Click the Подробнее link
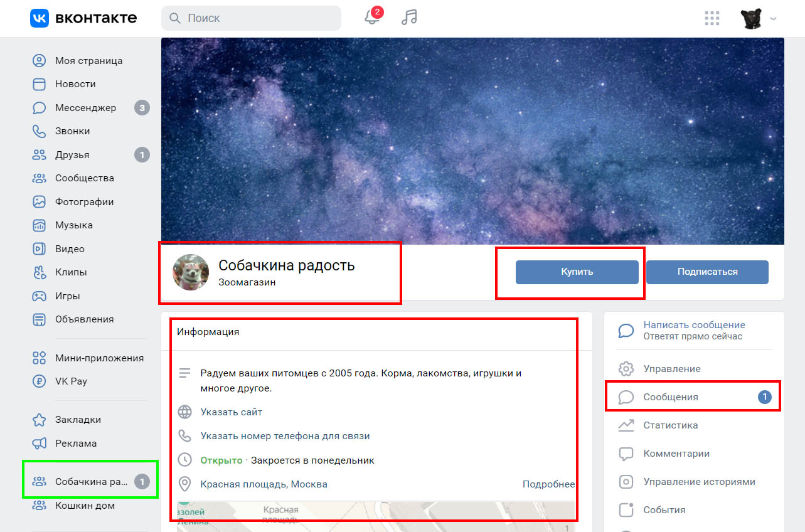Viewport: 805px width, 532px height. tap(548, 484)
